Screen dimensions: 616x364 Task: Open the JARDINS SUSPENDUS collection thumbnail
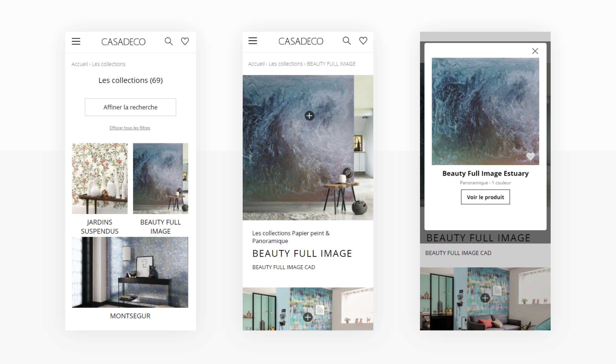(100, 178)
